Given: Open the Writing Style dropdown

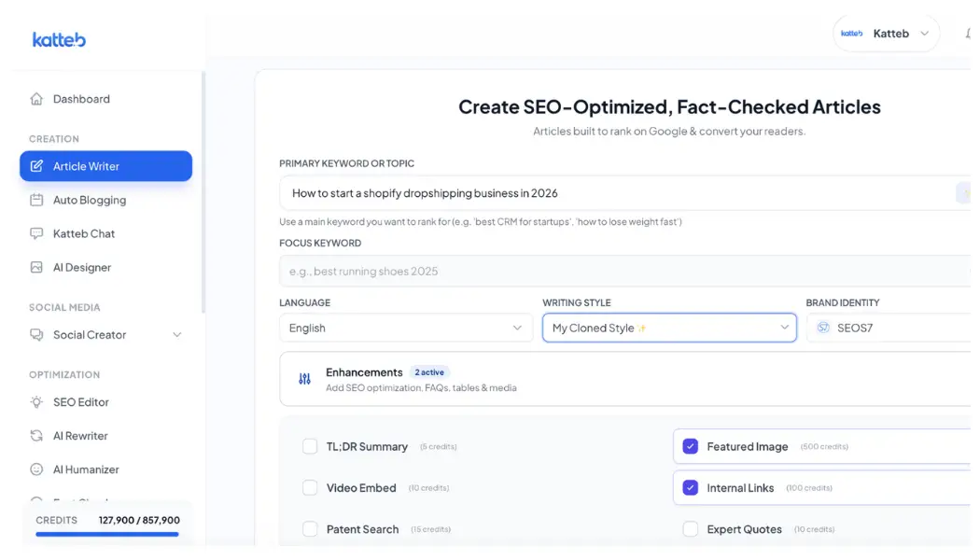Looking at the screenshot, I should click(x=669, y=328).
